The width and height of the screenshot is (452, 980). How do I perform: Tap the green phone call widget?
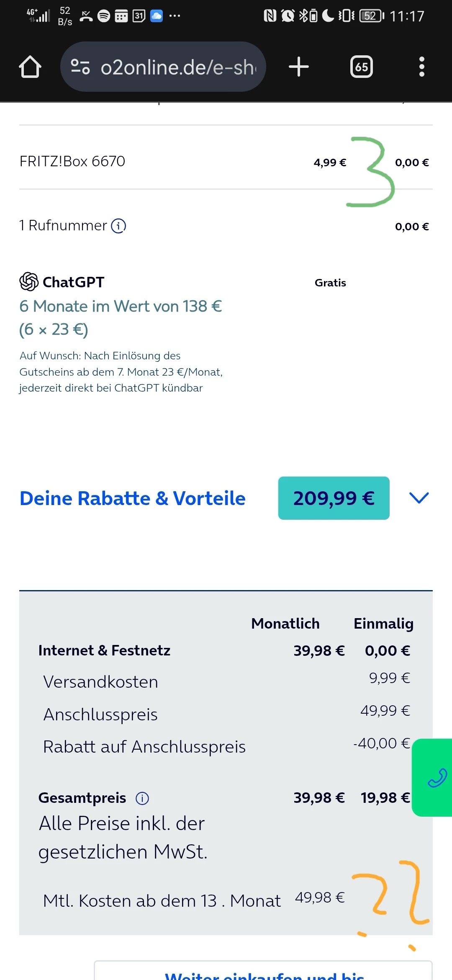pos(434,778)
